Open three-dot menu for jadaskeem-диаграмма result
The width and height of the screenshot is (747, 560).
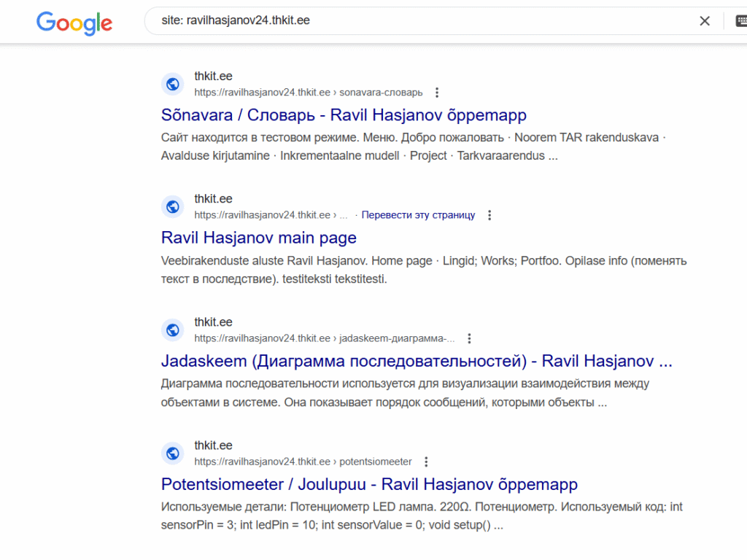[x=470, y=338]
